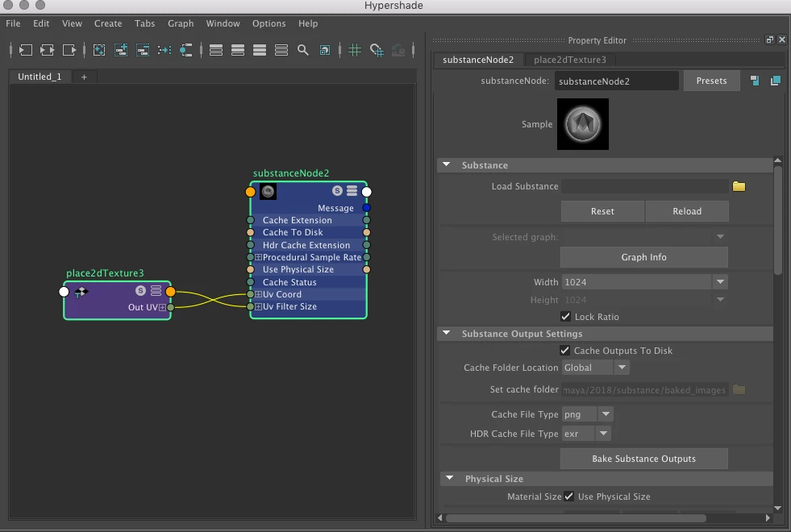The width and height of the screenshot is (791, 532).
Task: Open the Options menu
Action: (x=269, y=23)
